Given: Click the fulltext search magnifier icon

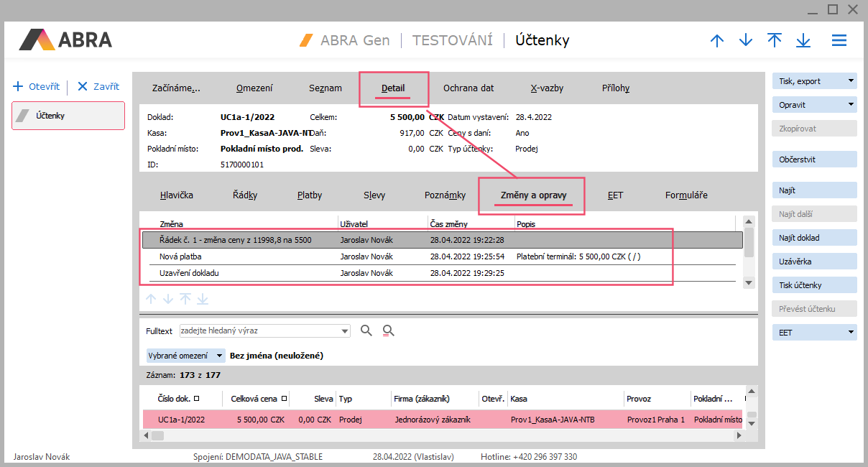Looking at the screenshot, I should [366, 330].
